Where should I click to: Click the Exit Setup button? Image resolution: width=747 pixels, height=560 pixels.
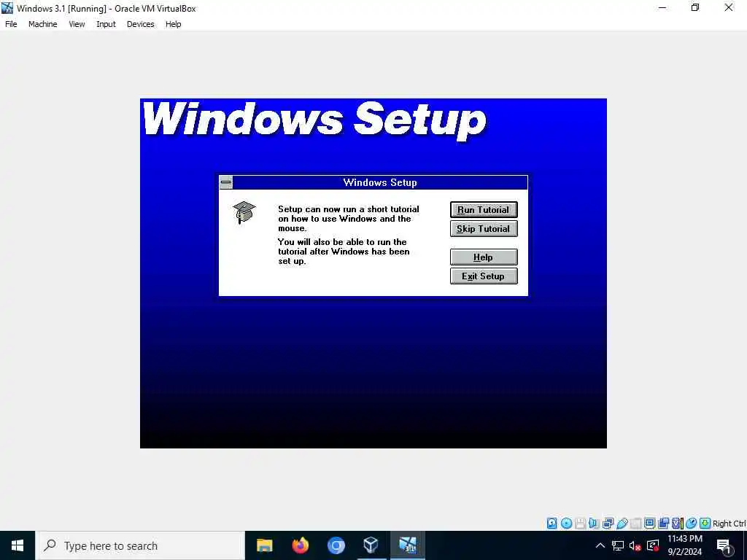[x=484, y=276]
